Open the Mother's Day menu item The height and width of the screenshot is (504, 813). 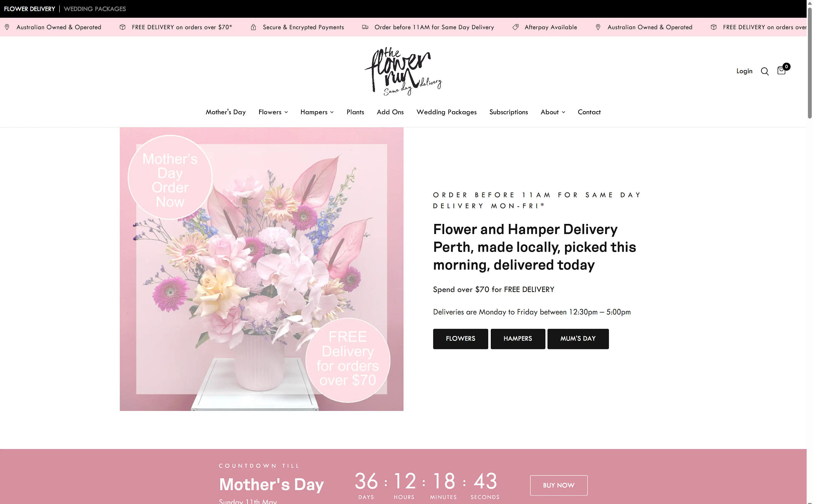tap(226, 112)
